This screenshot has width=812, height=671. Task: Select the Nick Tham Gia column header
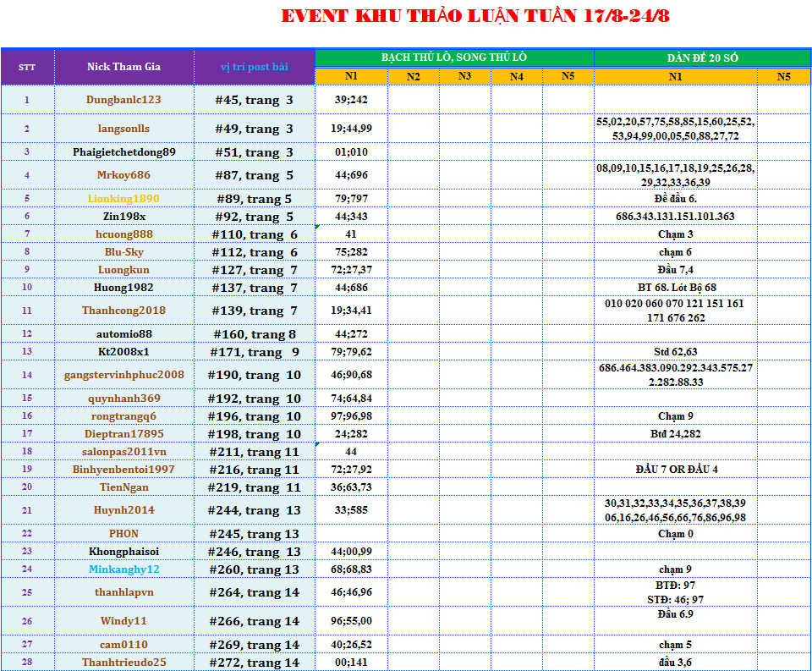tap(123, 67)
